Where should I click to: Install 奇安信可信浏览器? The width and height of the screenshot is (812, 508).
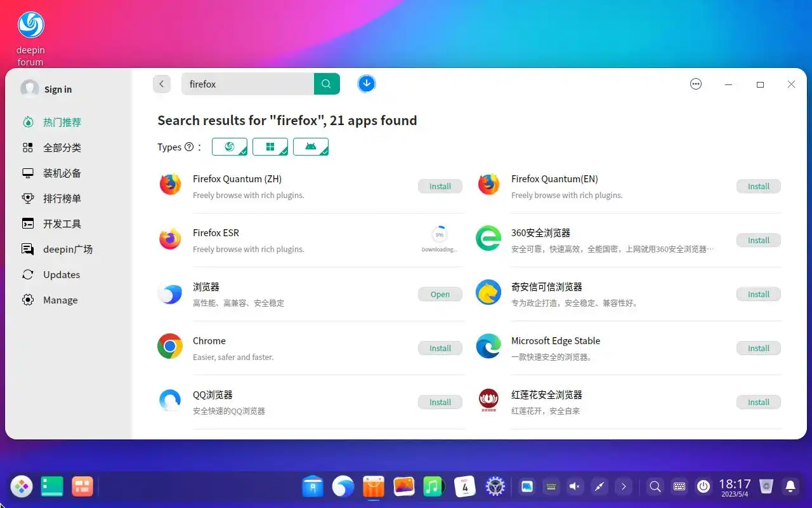[759, 294]
